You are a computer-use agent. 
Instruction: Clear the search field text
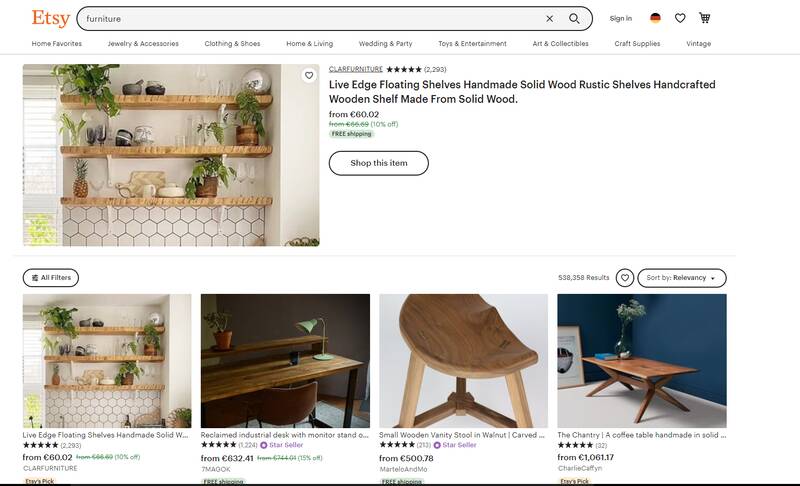549,18
